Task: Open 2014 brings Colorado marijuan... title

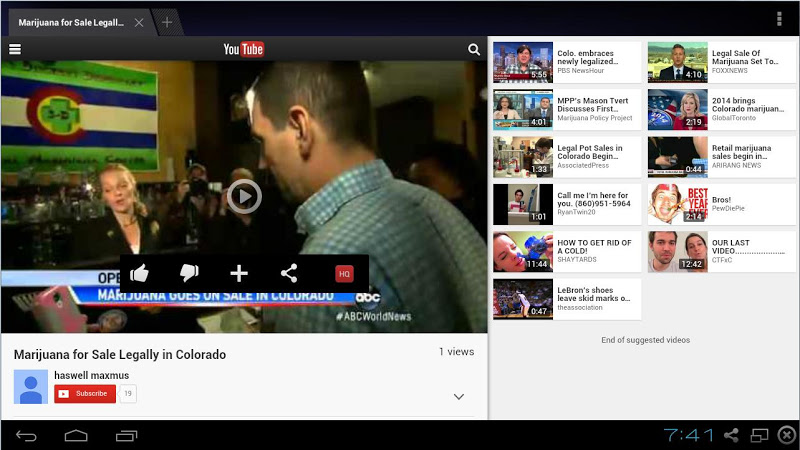Action: click(748, 105)
